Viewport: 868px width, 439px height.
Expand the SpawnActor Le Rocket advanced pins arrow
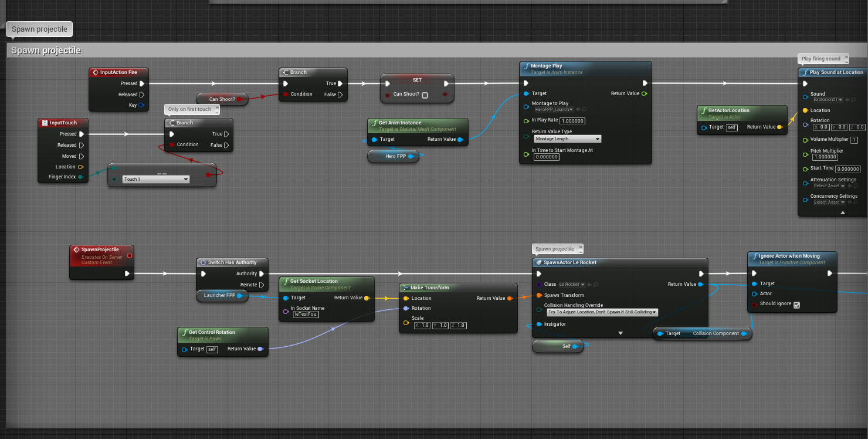621,333
